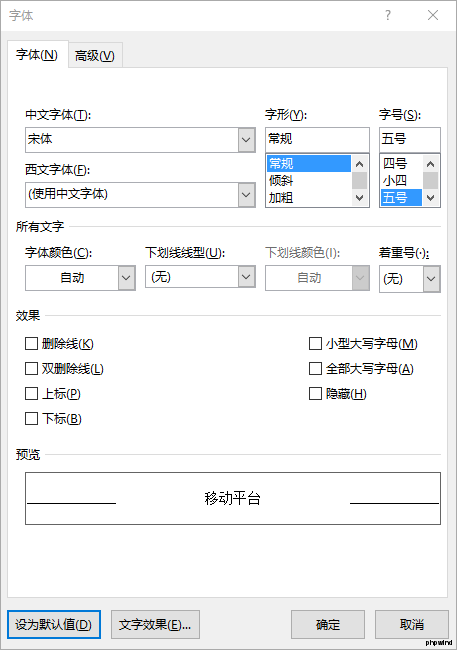Tick the 小型大写字母 checkbox
The image size is (457, 650).
point(315,344)
